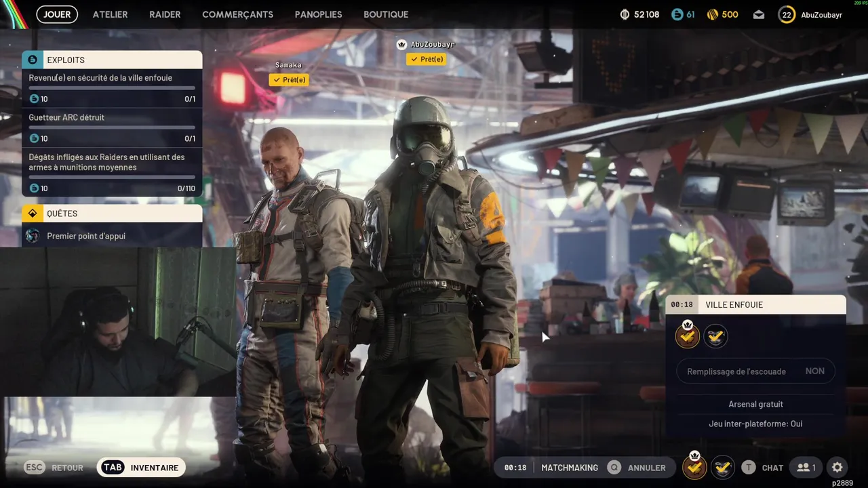Click the 00:18 timer in VILLE ENFOUIE header
This screenshot has height=488, width=868.
(682, 305)
